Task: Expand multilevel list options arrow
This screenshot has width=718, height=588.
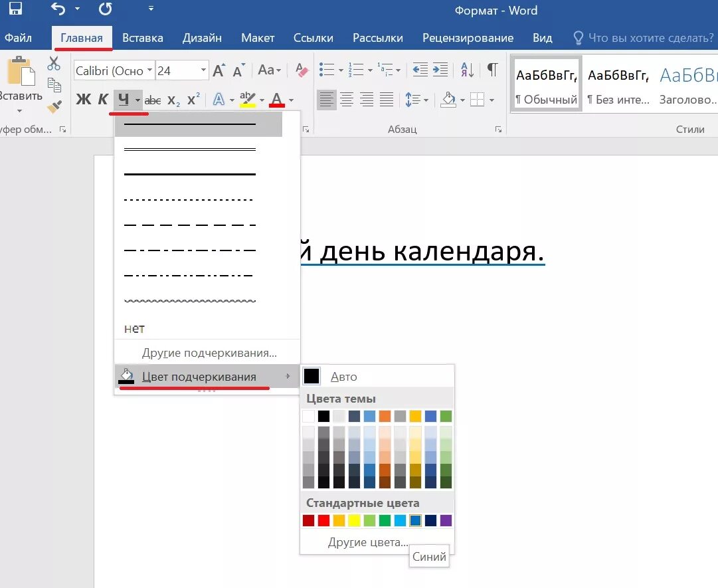Action: point(398,70)
